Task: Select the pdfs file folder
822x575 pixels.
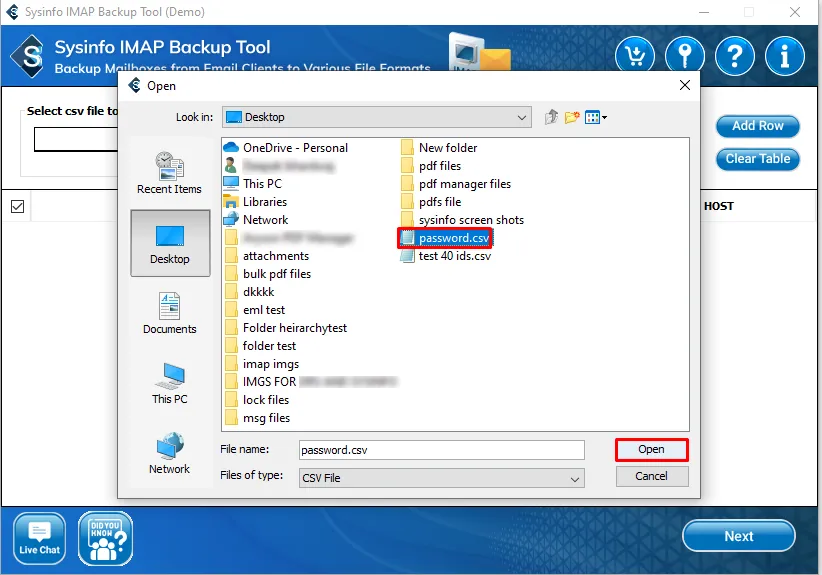Action: click(430, 202)
